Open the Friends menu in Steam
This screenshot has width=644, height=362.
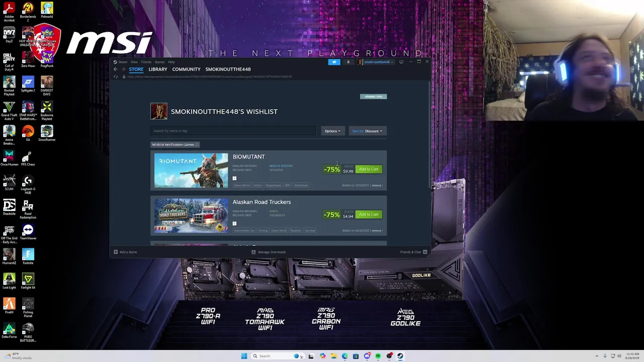tap(146, 62)
